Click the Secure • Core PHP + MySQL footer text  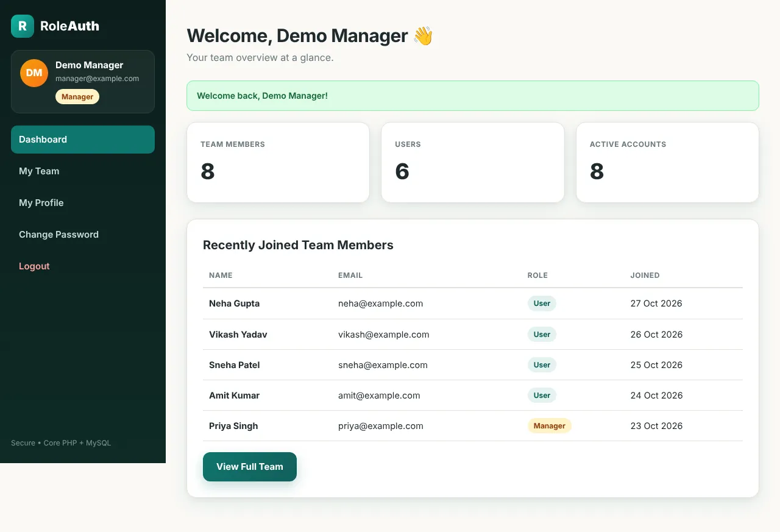(61, 443)
